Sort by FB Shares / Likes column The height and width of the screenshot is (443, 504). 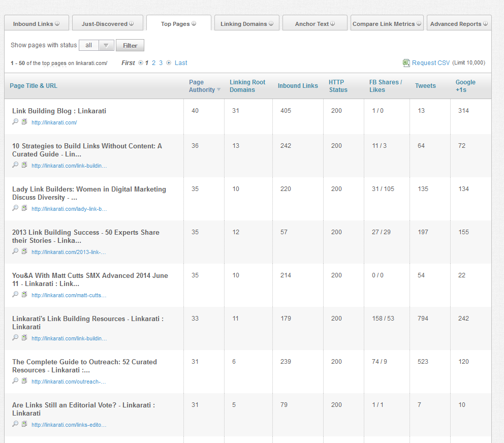point(386,86)
